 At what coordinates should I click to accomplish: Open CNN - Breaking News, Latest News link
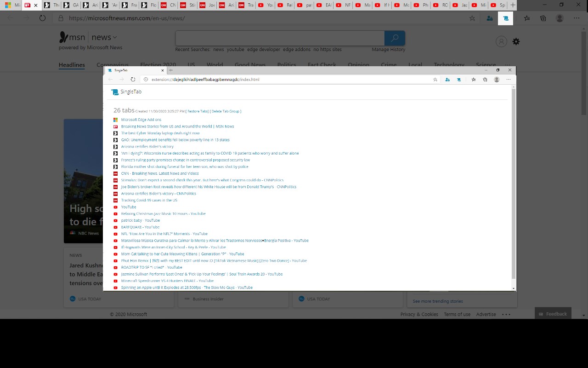[160, 173]
